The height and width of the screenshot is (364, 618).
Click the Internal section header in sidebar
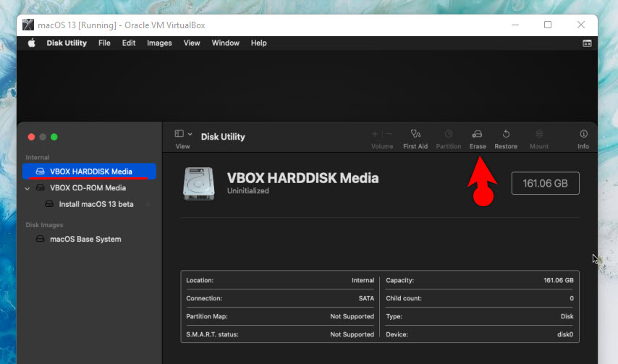click(x=38, y=157)
